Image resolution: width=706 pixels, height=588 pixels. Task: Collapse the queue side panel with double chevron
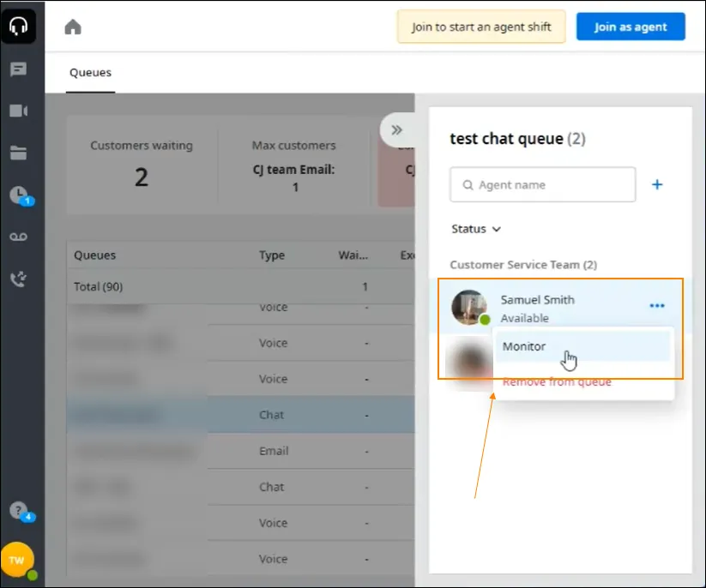[396, 130]
